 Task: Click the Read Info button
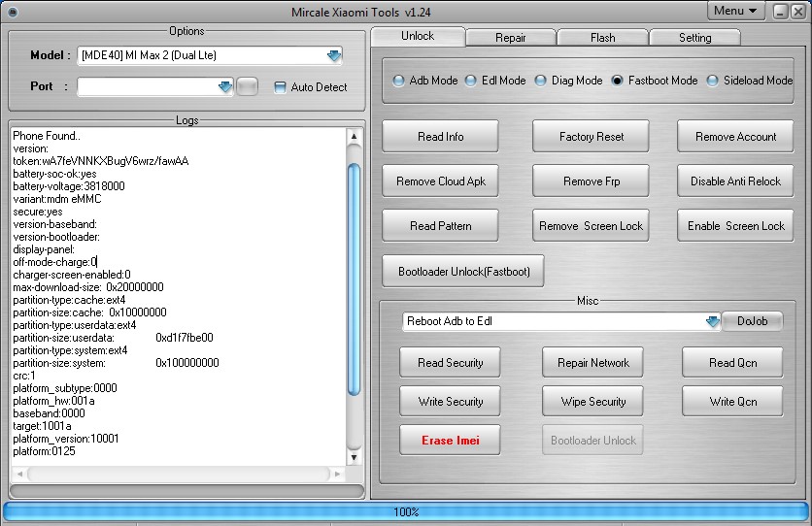(x=440, y=137)
